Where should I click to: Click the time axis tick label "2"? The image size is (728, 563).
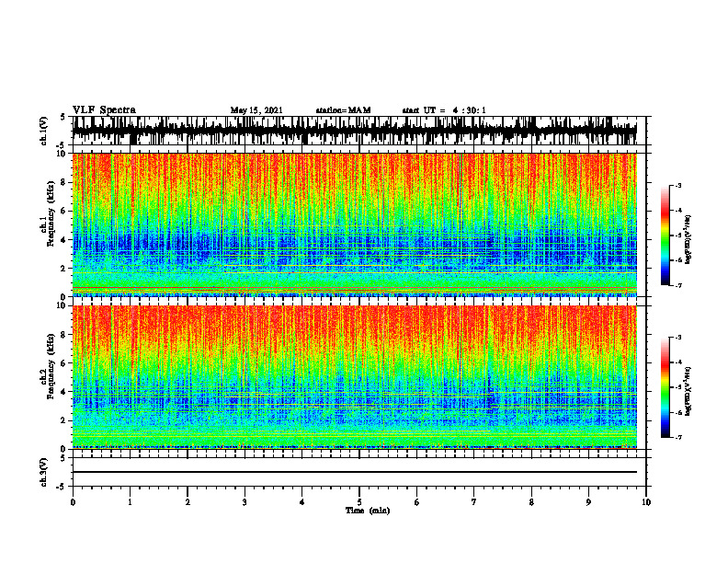(x=188, y=502)
